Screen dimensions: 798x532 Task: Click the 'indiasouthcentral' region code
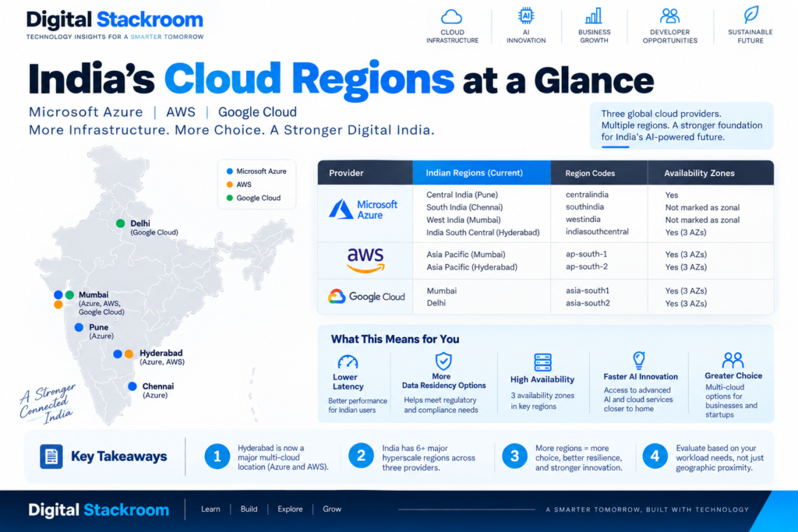coord(597,232)
